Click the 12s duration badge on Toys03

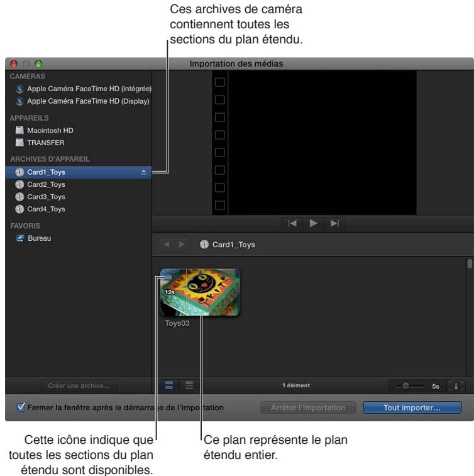coord(170,292)
